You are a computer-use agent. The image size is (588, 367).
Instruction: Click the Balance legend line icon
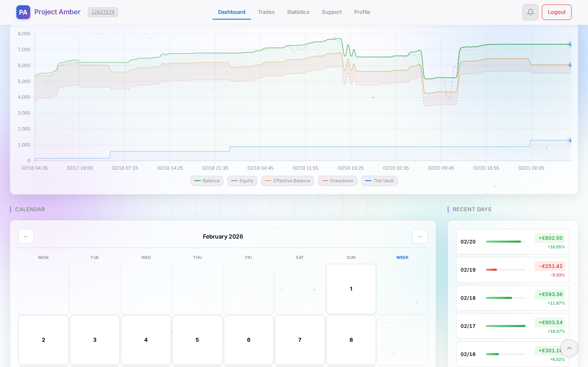coord(198,181)
